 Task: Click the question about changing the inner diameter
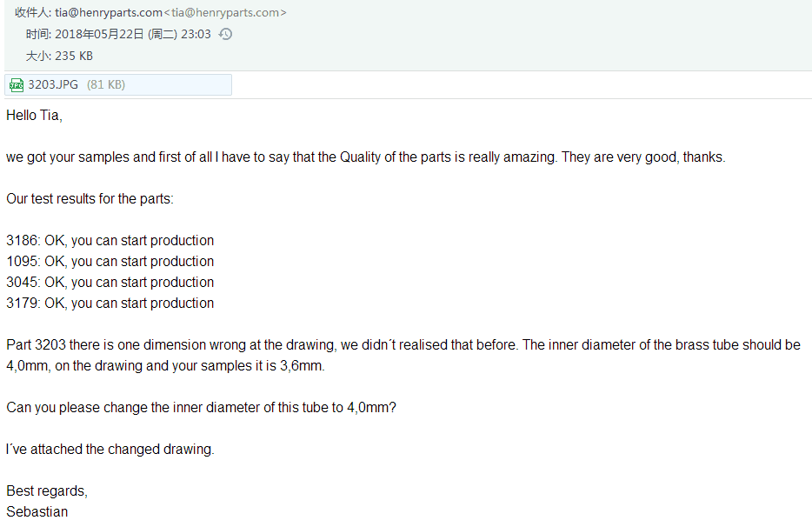pyautogui.click(x=201, y=407)
